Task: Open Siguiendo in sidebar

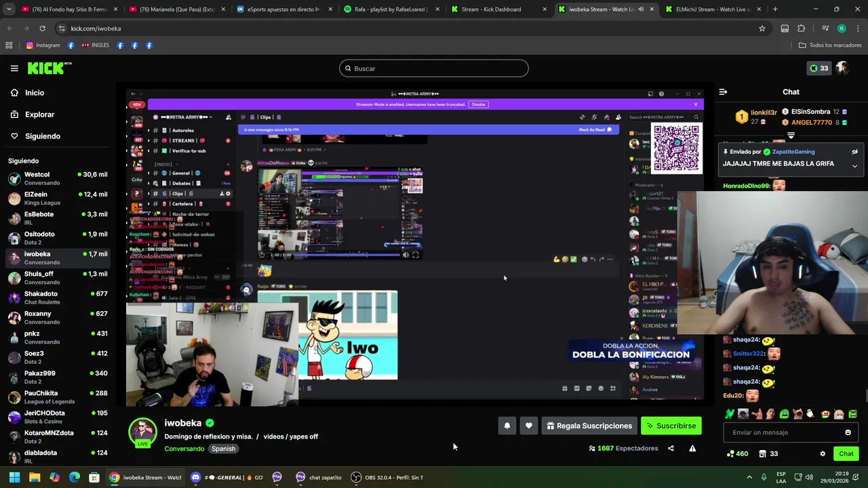Action: (x=35, y=136)
